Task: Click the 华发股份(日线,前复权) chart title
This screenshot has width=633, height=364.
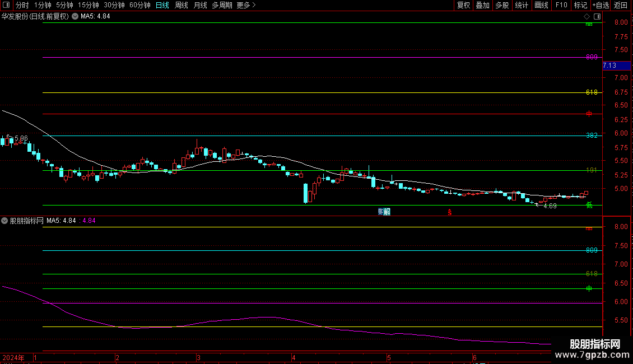Action: (x=35, y=16)
